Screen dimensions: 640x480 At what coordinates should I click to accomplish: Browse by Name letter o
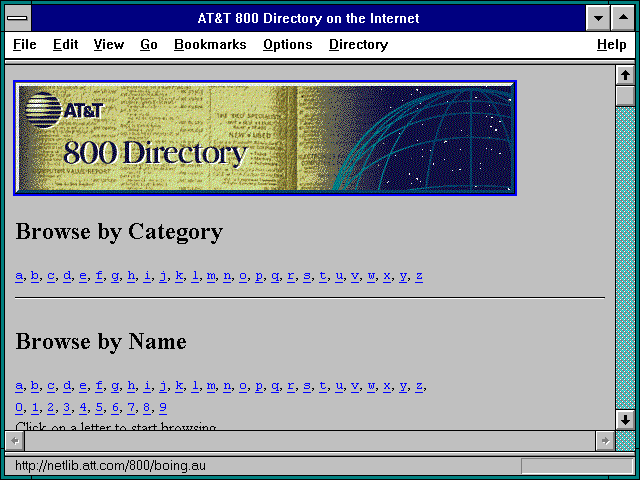(243, 385)
